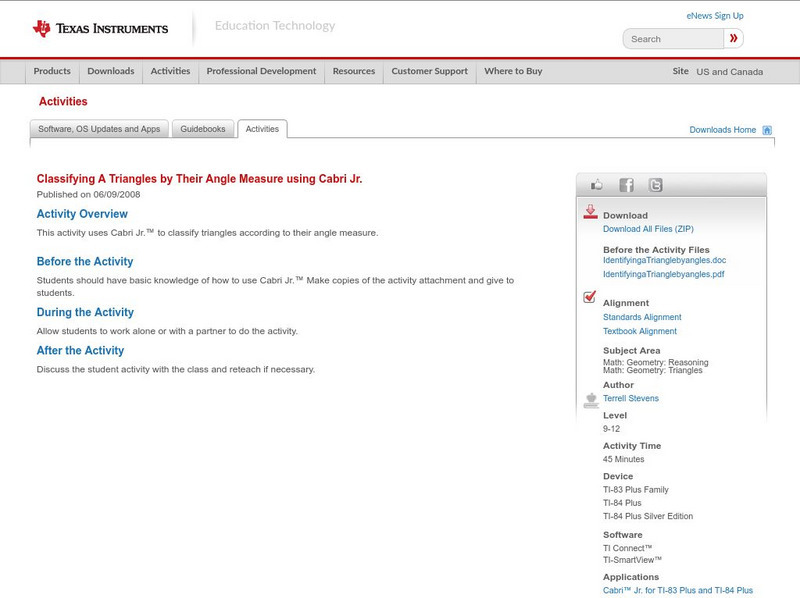Open the Resources menu
The width and height of the screenshot is (800, 598).
(x=354, y=71)
